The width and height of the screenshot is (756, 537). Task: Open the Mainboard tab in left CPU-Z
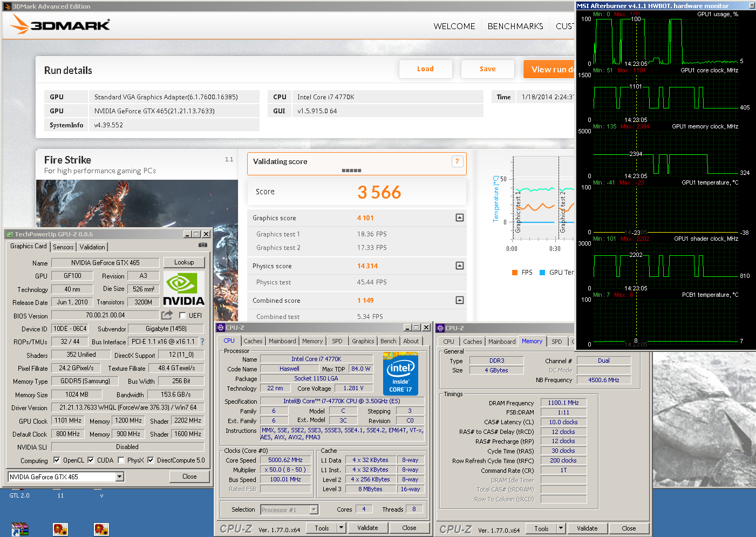(x=282, y=341)
